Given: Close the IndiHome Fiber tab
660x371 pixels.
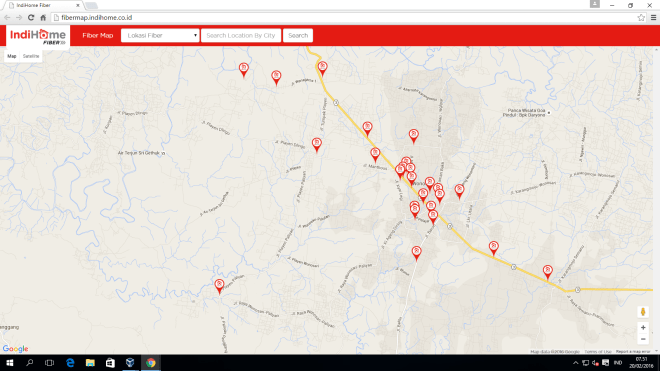Looking at the screenshot, I should coord(78,5).
